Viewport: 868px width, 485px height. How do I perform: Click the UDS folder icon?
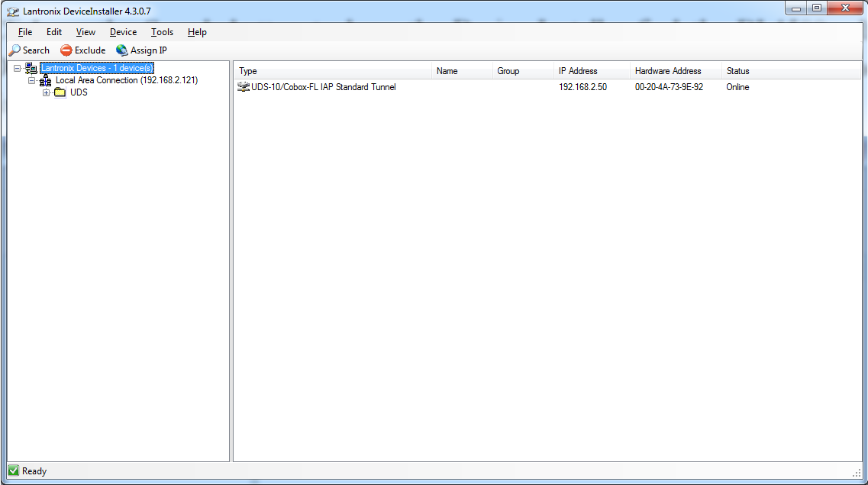click(60, 92)
